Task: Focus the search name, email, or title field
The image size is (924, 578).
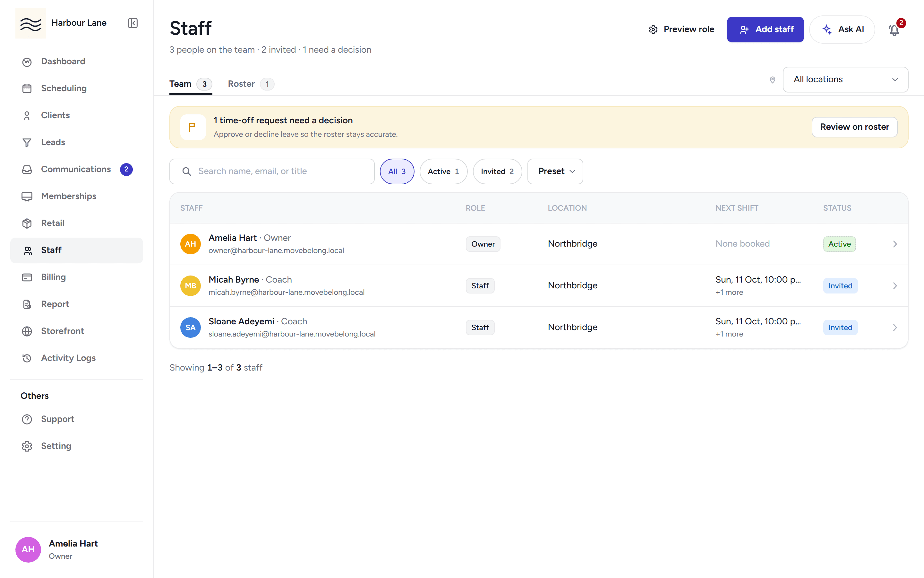Action: tap(272, 171)
